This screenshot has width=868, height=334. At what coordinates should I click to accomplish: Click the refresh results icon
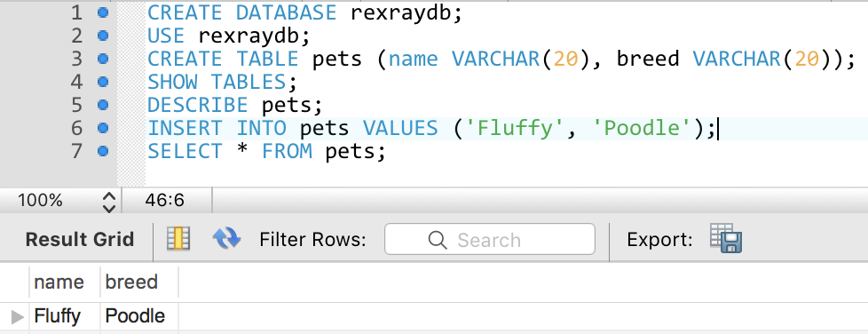coord(226,239)
